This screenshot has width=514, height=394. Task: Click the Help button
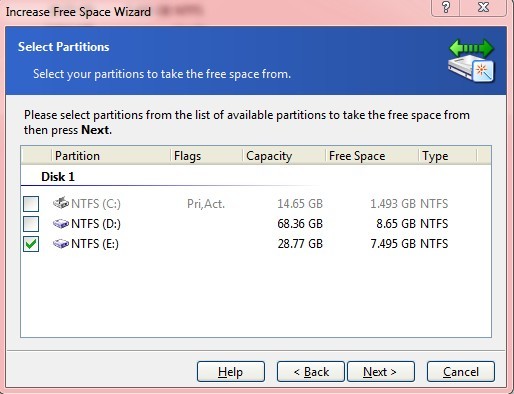coord(231,372)
